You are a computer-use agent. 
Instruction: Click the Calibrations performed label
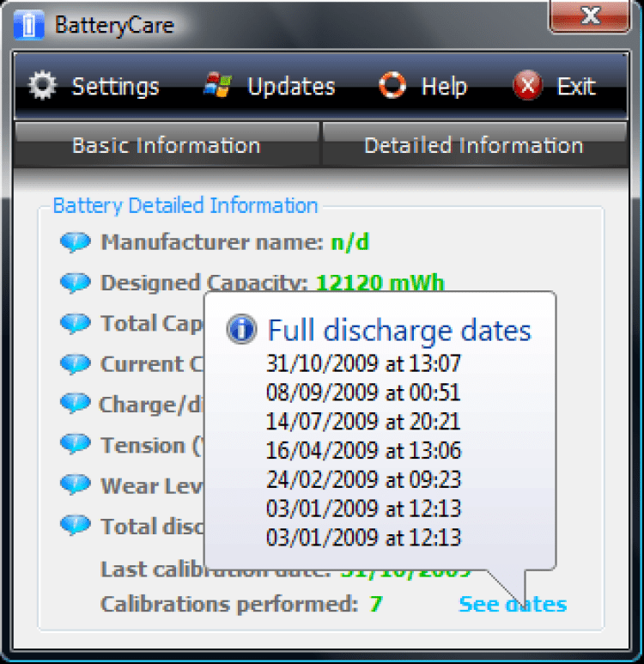coord(229,604)
